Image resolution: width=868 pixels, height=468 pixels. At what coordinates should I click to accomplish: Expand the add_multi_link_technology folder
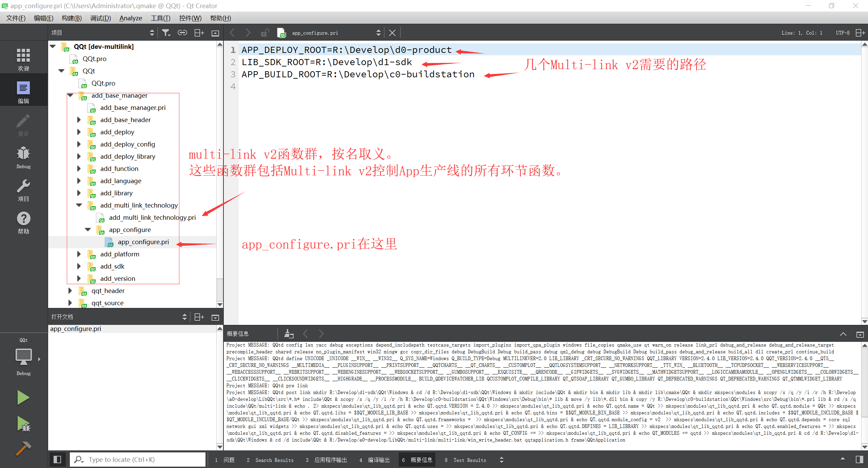79,205
